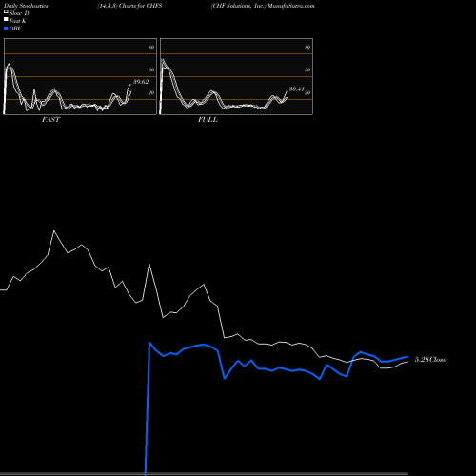Click the blue OBV legend swatch
Image resolution: width=476 pixels, height=476 pixels.
[6, 29]
